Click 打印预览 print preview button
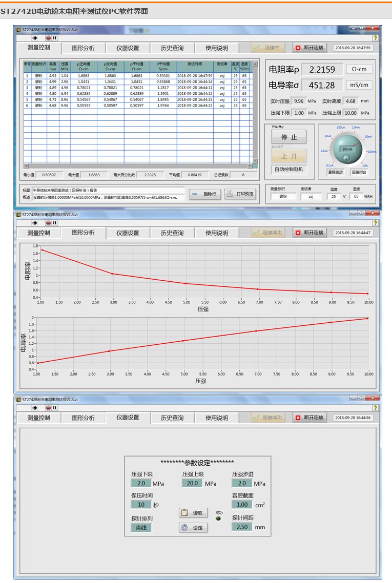This screenshot has height=583, width=392. [x=240, y=194]
